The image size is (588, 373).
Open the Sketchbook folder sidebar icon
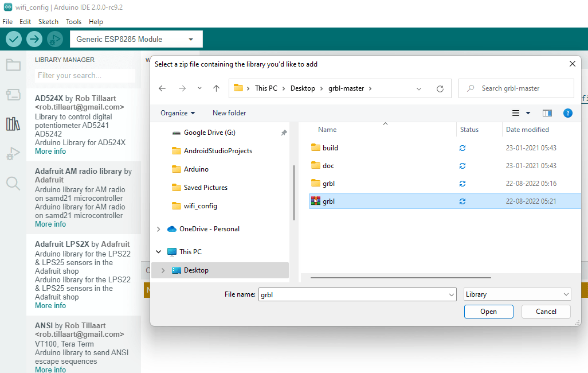(13, 65)
